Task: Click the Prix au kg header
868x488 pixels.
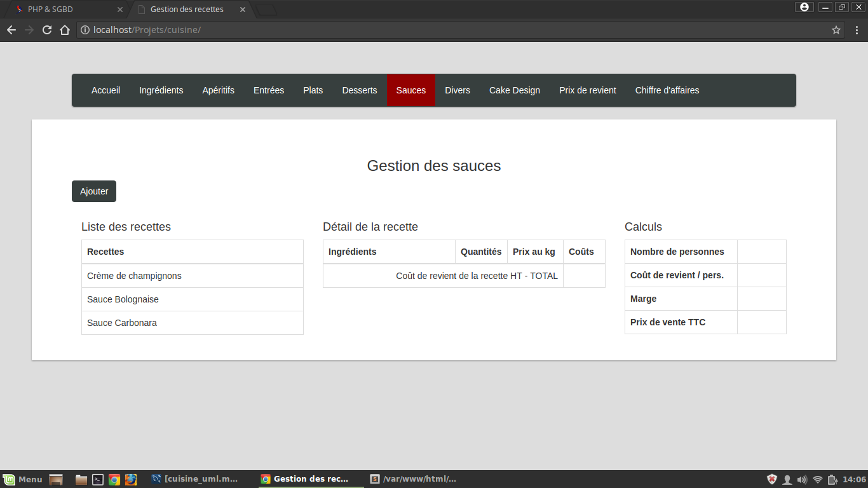Action: [x=535, y=252]
